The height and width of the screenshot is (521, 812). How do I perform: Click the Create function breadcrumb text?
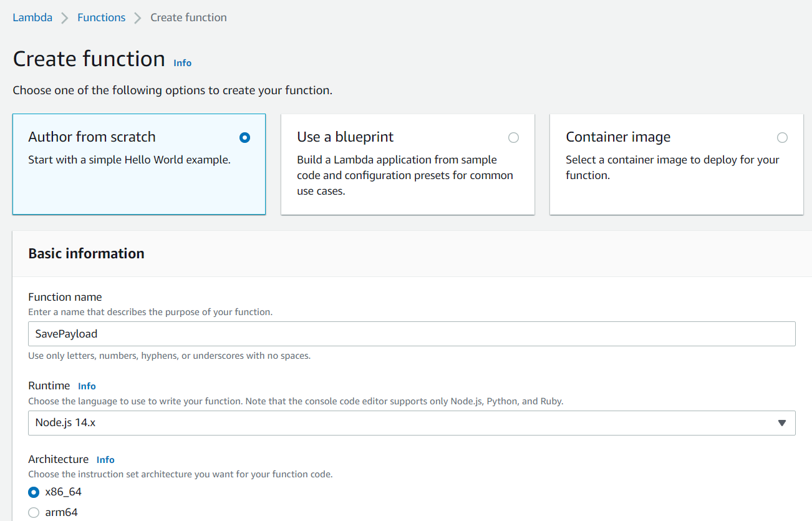click(x=188, y=17)
